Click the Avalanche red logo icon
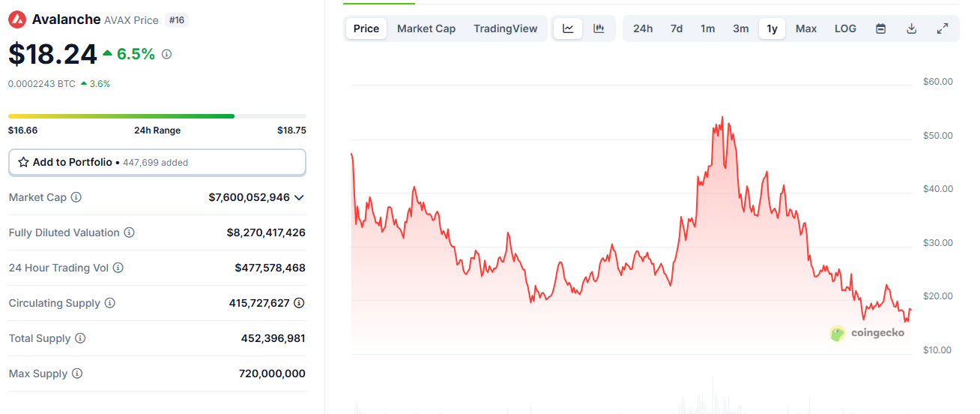Image resolution: width=980 pixels, height=414 pixels. pos(16,19)
